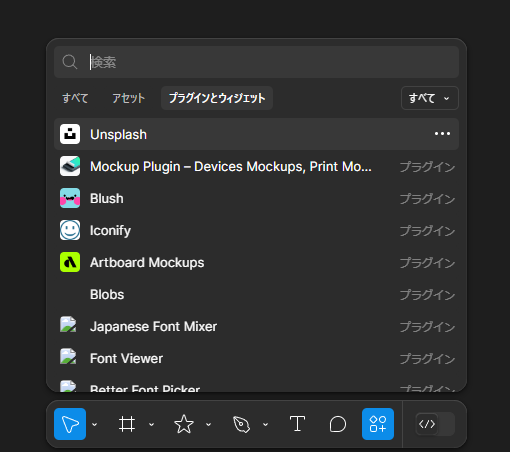Click the search magnifier icon

click(x=70, y=62)
